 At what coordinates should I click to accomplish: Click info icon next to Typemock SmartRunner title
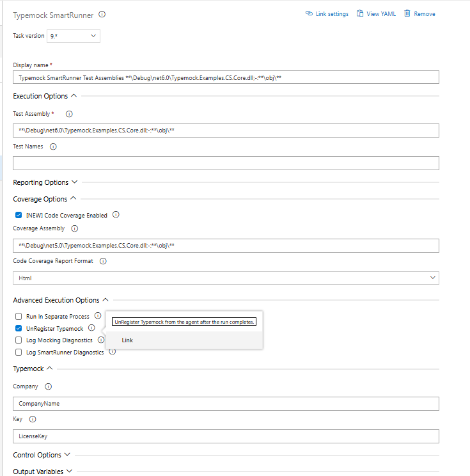point(102,14)
